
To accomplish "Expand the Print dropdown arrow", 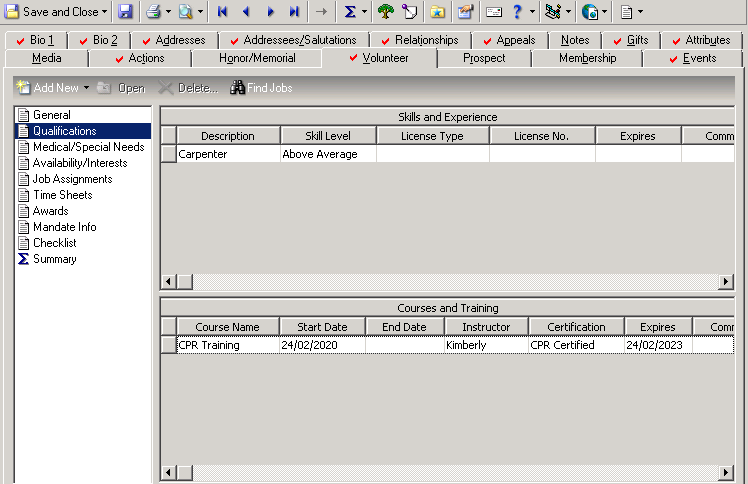I will (x=168, y=11).
